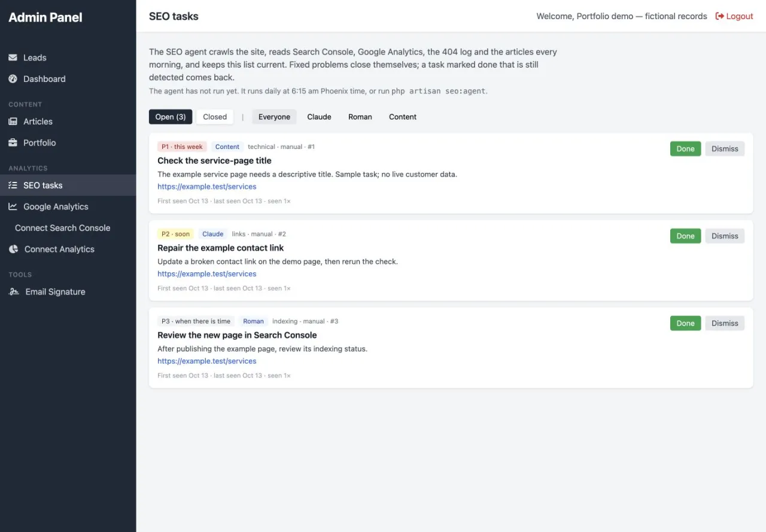
Task: Dismiss the contact link repair task
Action: point(725,236)
